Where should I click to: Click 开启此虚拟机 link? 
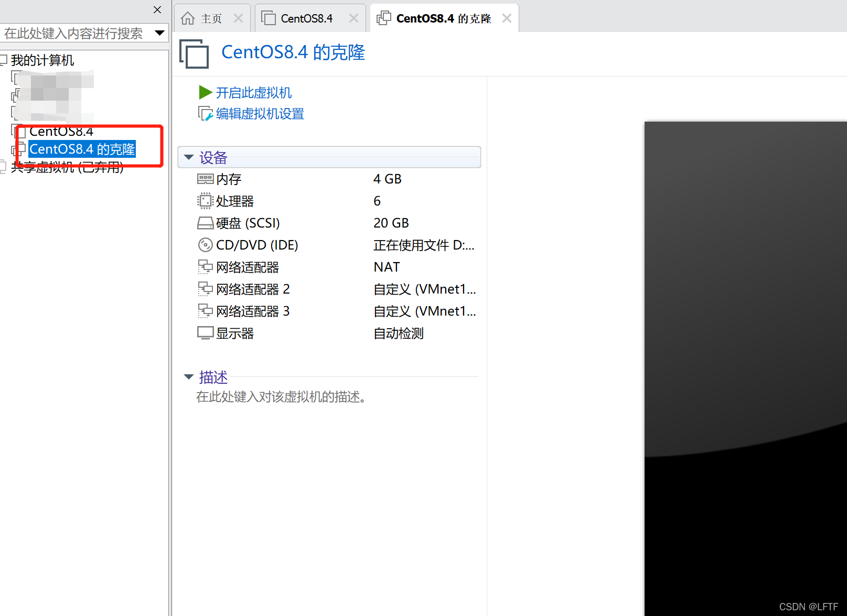point(254,93)
